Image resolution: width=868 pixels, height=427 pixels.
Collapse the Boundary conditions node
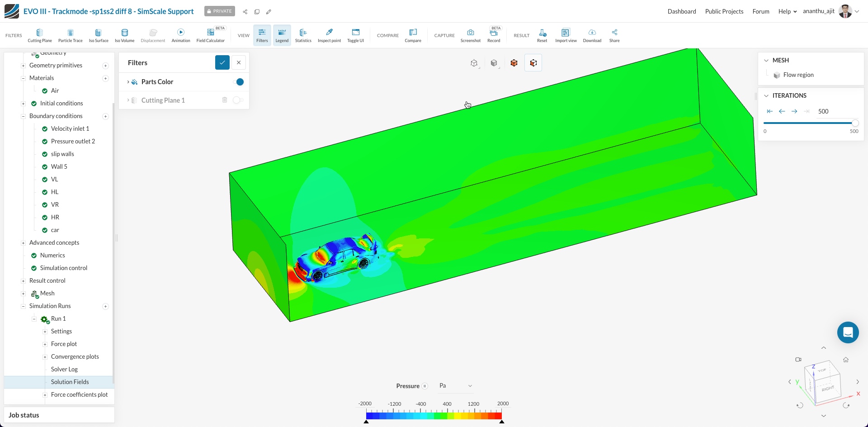23,116
